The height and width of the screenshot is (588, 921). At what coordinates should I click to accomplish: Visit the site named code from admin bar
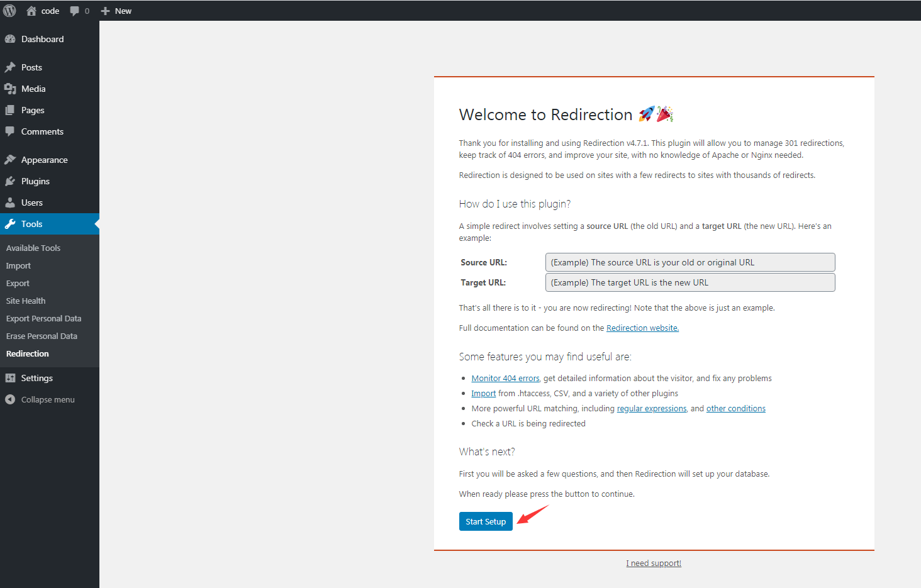42,10
